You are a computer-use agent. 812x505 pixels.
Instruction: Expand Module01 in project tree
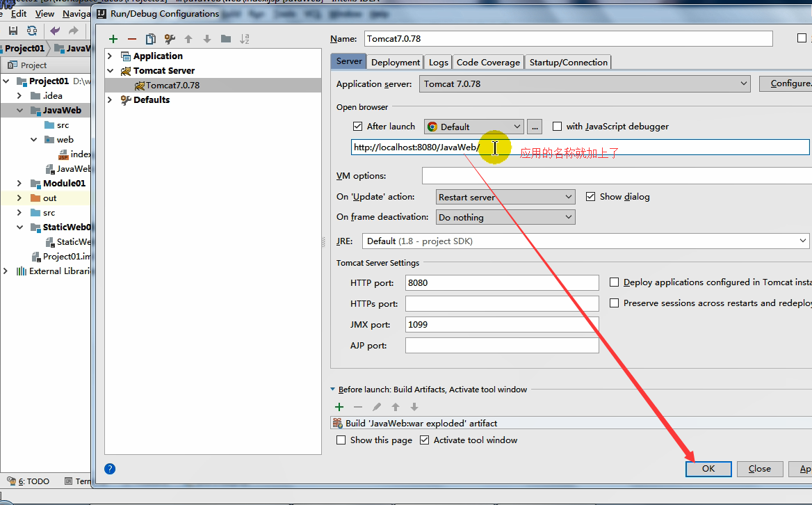point(19,184)
